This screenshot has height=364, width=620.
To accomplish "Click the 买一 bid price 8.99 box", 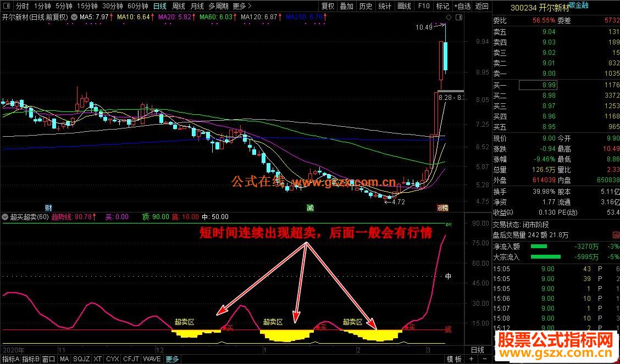I will [538, 85].
